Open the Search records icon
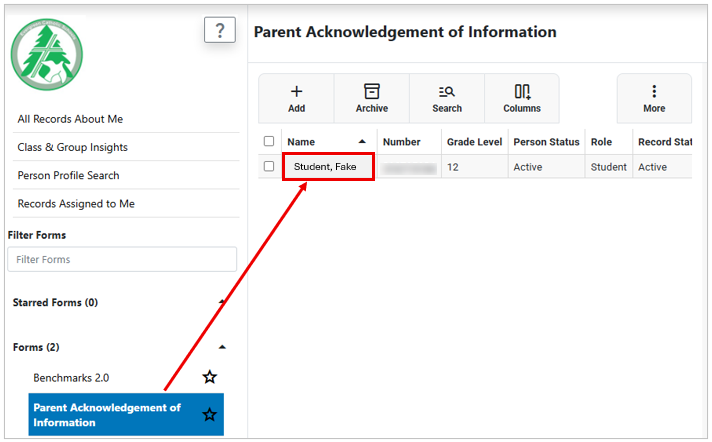Viewport: 712px width, 442px height. [447, 92]
